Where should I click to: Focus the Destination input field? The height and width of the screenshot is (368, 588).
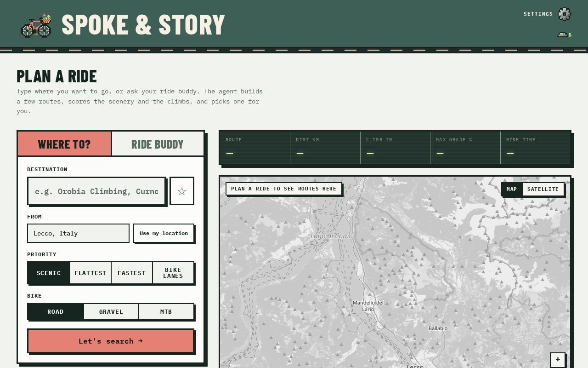pyautogui.click(x=96, y=191)
